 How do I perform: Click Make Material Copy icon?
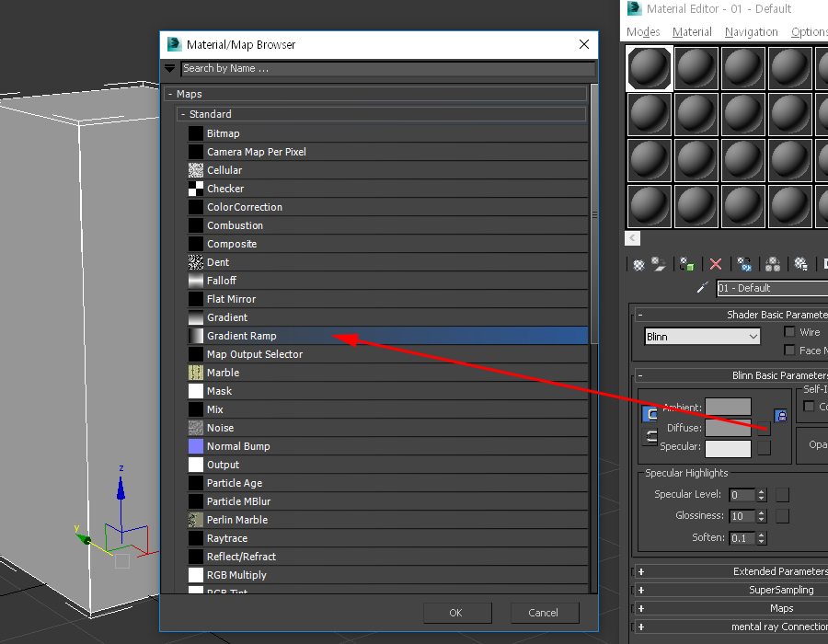pyautogui.click(x=744, y=264)
